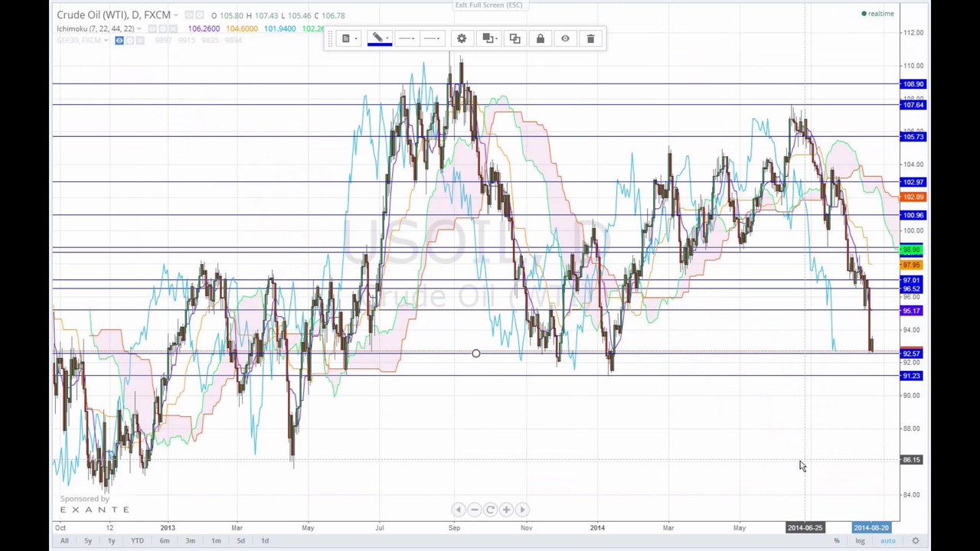
Task: Click the orange 97.95 price label
Action: 913,265
